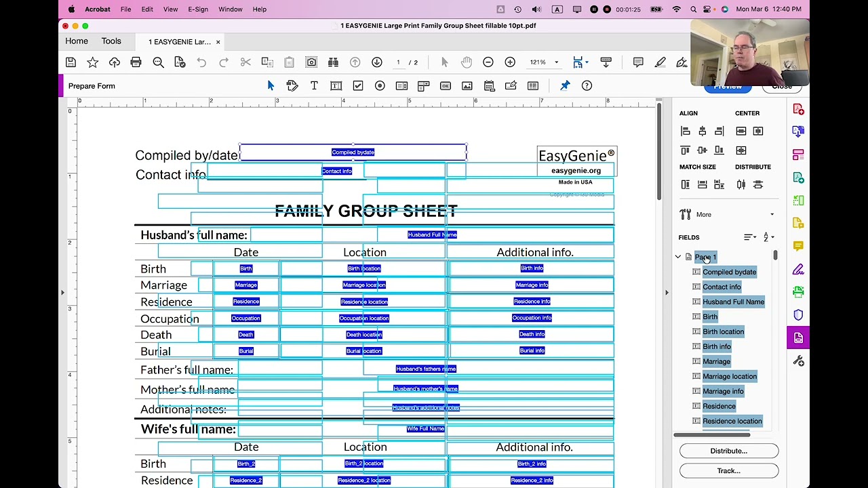This screenshot has width=868, height=488.
Task: Activate the Hand pan tool
Action: click(x=467, y=62)
